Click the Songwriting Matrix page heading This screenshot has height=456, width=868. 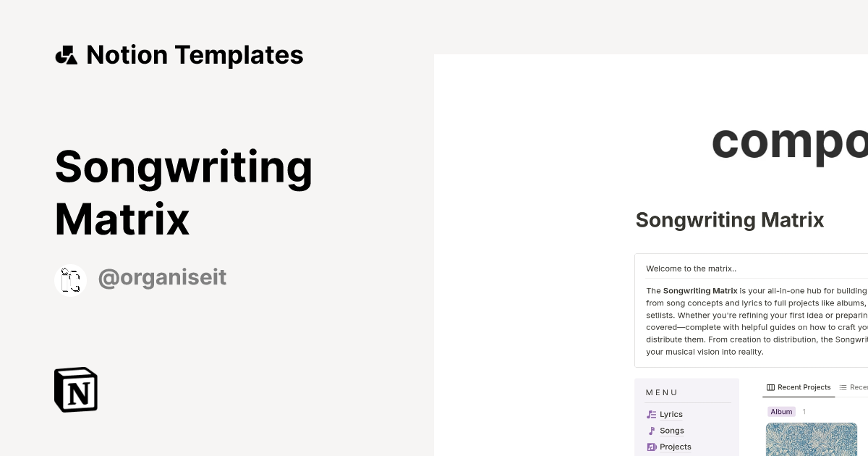click(729, 220)
